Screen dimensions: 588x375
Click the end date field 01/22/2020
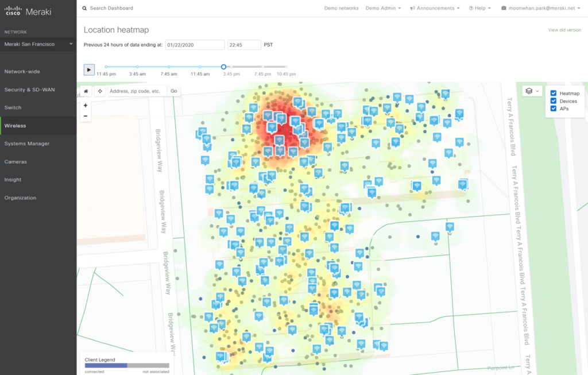click(195, 45)
